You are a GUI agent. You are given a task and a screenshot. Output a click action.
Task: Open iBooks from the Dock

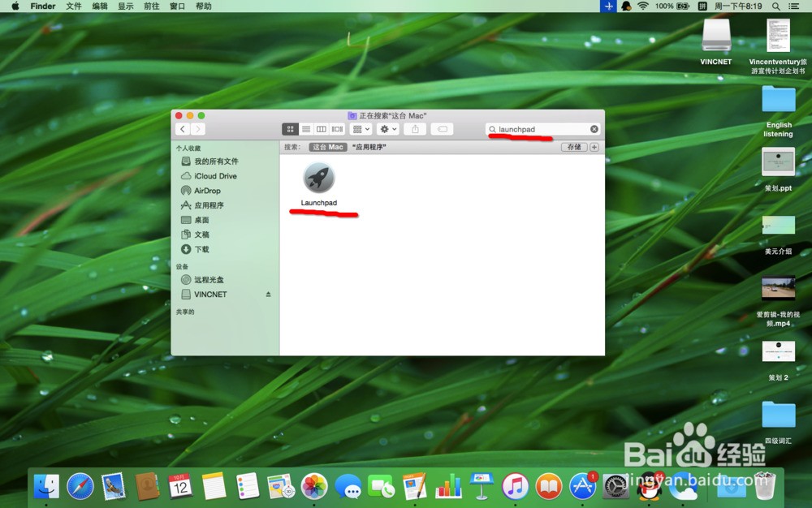click(549, 486)
